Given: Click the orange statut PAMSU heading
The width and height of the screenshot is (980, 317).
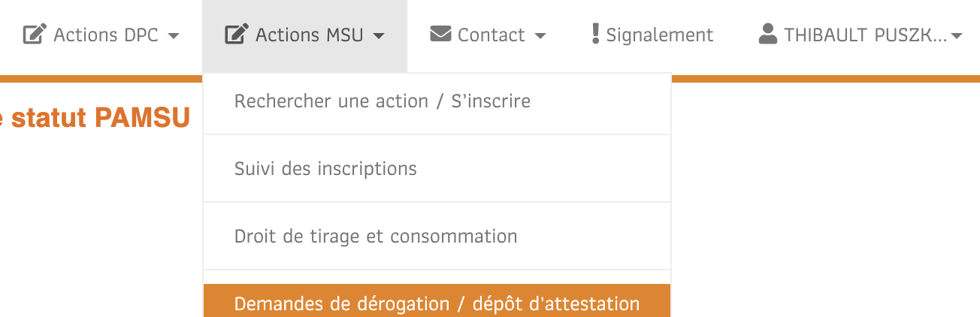Looking at the screenshot, I should [95, 118].
